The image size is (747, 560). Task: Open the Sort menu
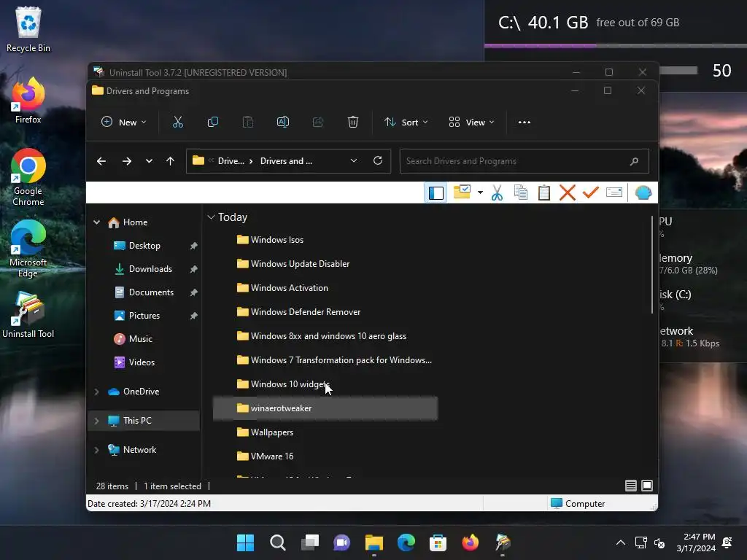pos(406,122)
